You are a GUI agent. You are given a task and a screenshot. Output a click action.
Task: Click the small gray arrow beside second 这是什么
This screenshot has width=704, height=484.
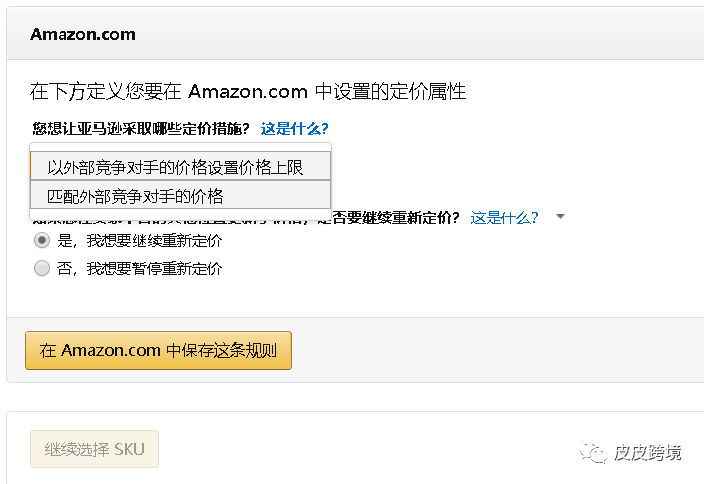560,217
